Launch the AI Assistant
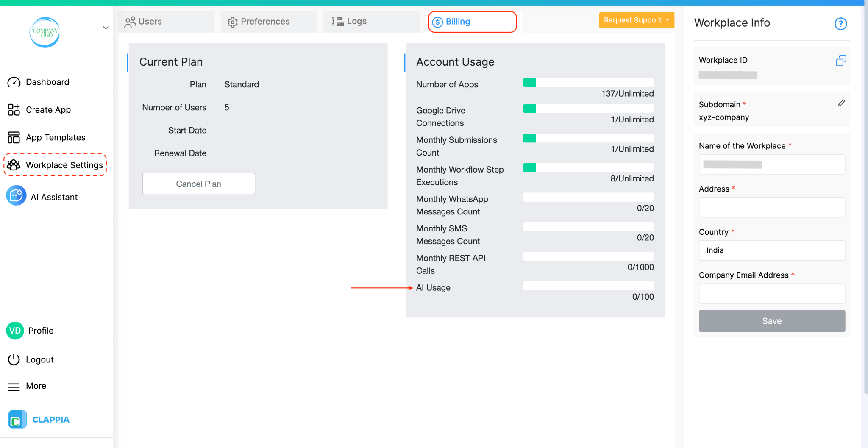The width and height of the screenshot is (868, 448). pyautogui.click(x=16, y=196)
